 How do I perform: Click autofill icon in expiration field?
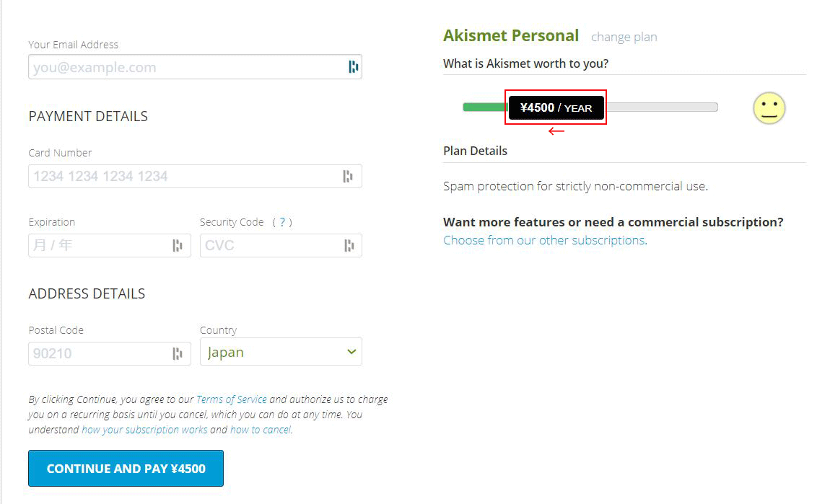click(x=177, y=246)
